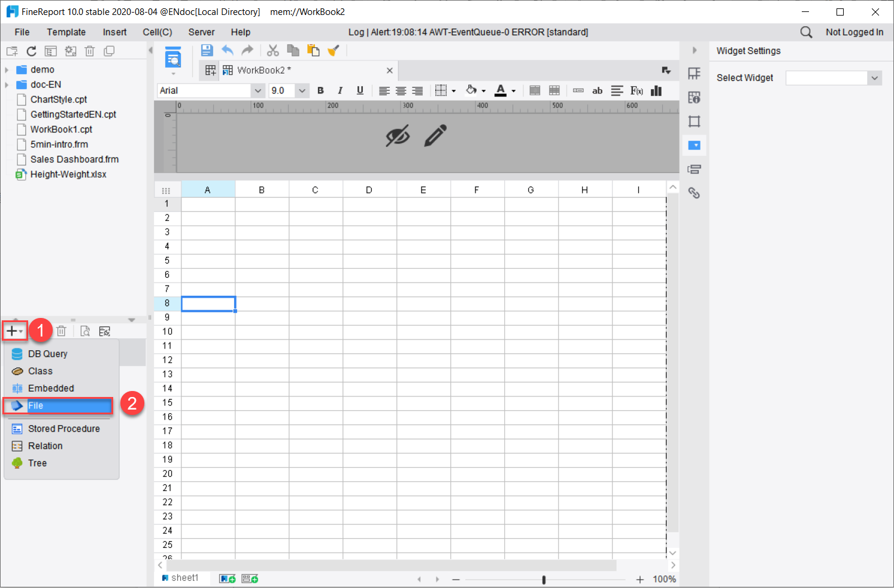Click the format painter brush icon

coord(334,50)
